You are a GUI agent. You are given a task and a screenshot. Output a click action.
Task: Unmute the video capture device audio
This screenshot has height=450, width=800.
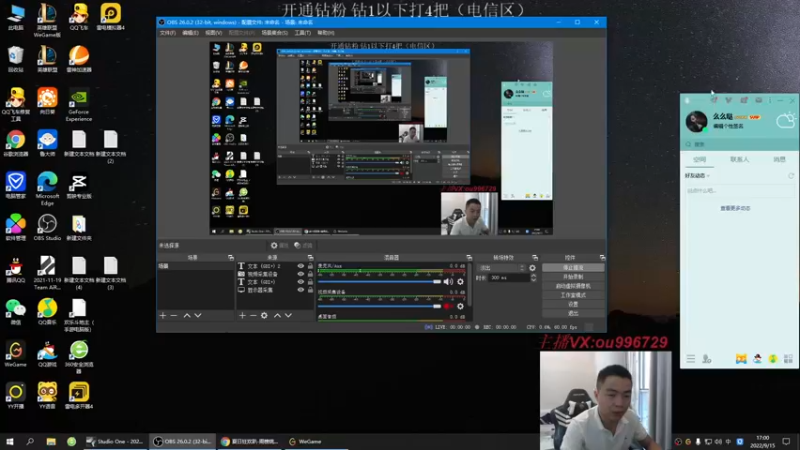[448, 306]
